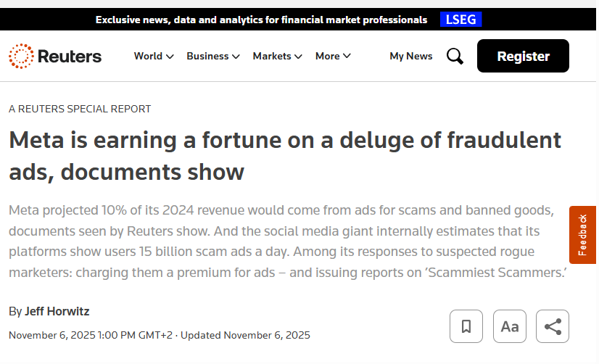This screenshot has width=599, height=364.
Task: Click the Reuters logo icon
Action: point(21,56)
